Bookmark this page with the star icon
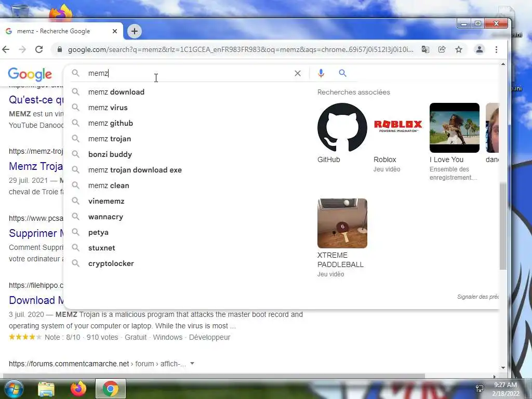The height and width of the screenshot is (399, 532). point(459,49)
